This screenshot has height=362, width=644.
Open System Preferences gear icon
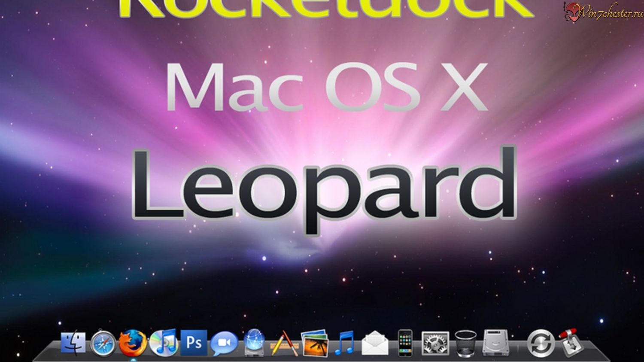pos(435,344)
